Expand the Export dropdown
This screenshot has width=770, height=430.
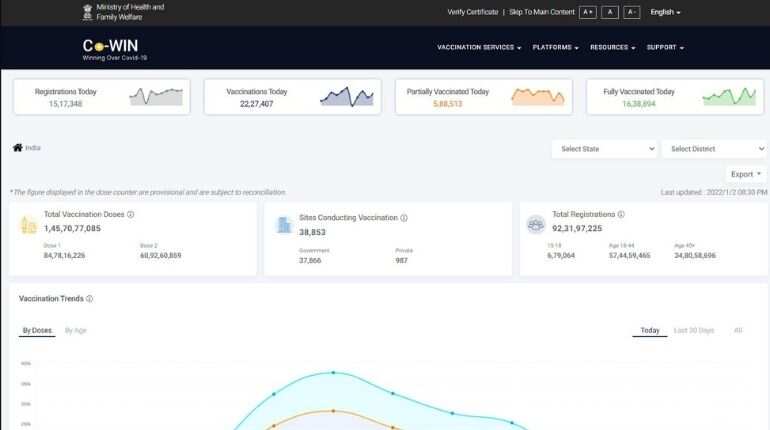(x=746, y=174)
